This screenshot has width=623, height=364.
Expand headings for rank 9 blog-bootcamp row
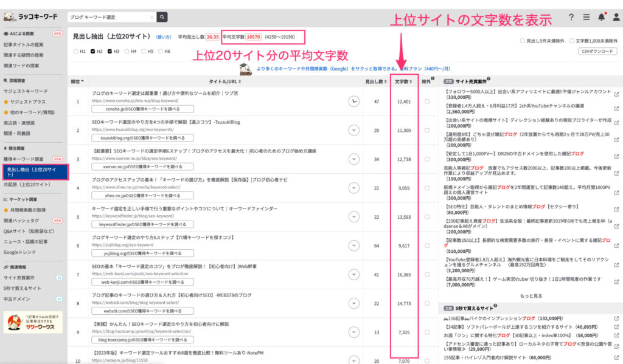353,332
